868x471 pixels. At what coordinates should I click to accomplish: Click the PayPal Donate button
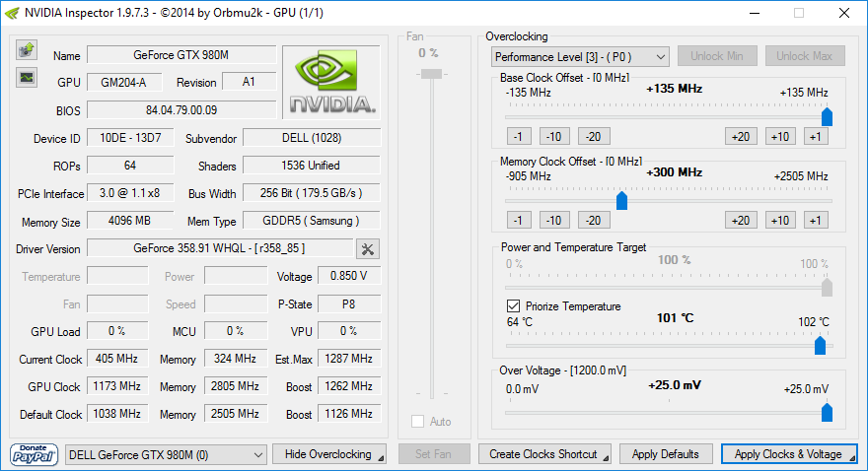pos(34,454)
